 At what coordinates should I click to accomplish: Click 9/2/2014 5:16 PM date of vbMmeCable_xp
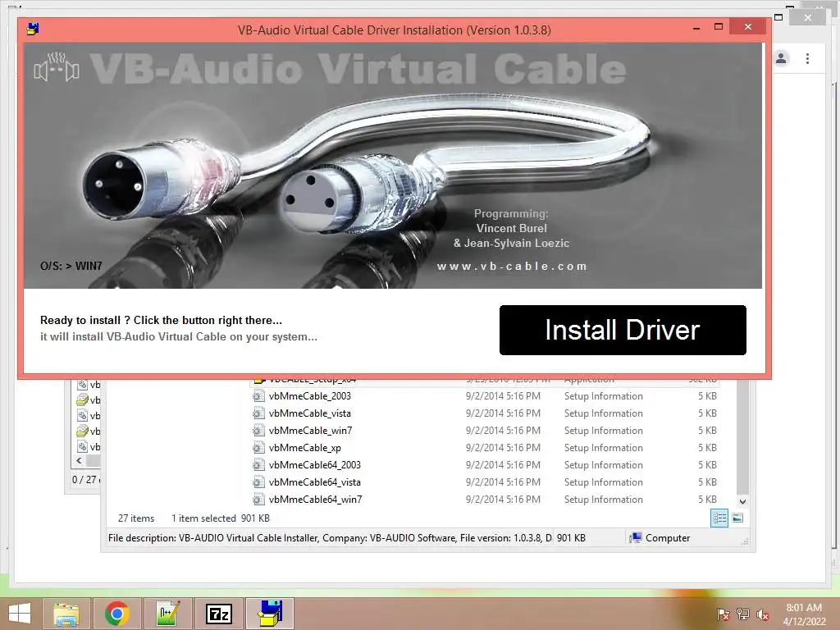click(x=503, y=447)
